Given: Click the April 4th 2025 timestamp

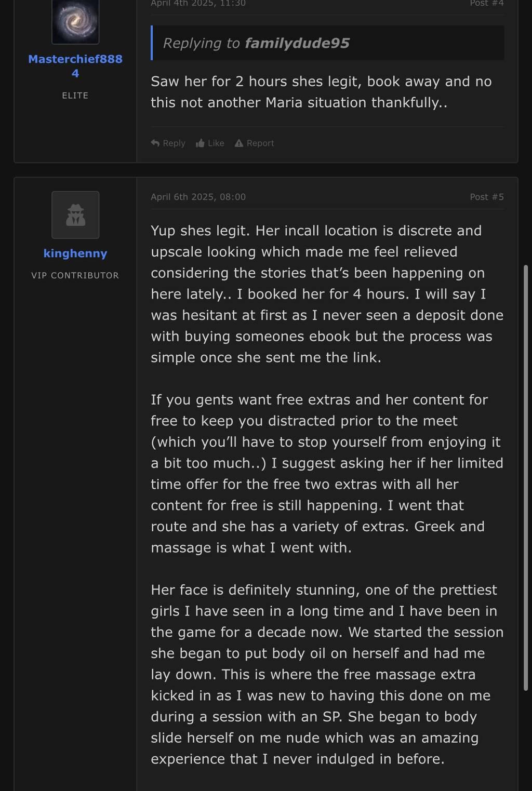Looking at the screenshot, I should coord(198,4).
